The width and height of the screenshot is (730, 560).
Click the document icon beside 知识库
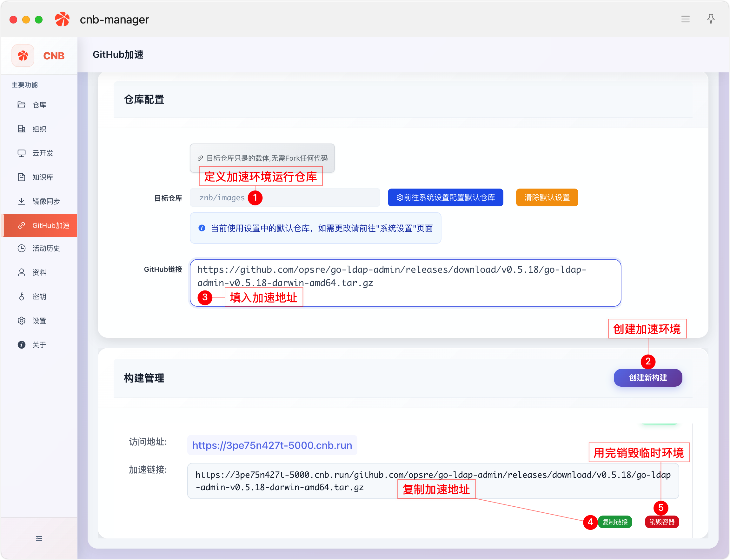coord(22,177)
